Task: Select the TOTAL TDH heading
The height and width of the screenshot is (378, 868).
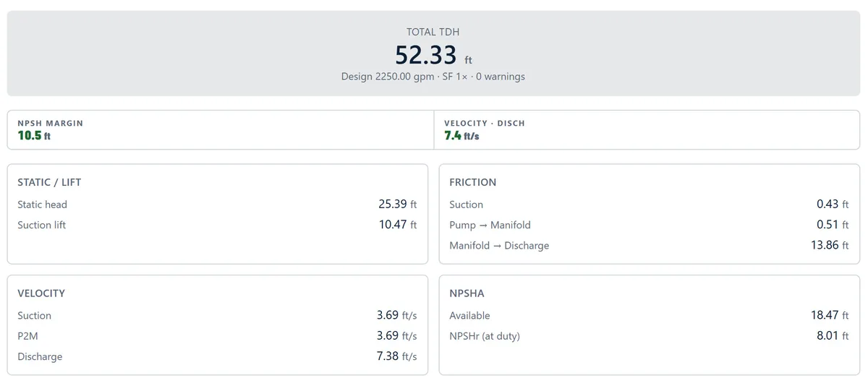Action: 433,32
